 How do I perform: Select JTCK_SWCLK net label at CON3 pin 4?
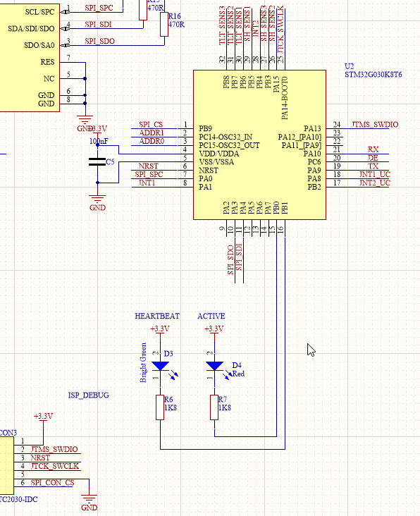[55, 466]
